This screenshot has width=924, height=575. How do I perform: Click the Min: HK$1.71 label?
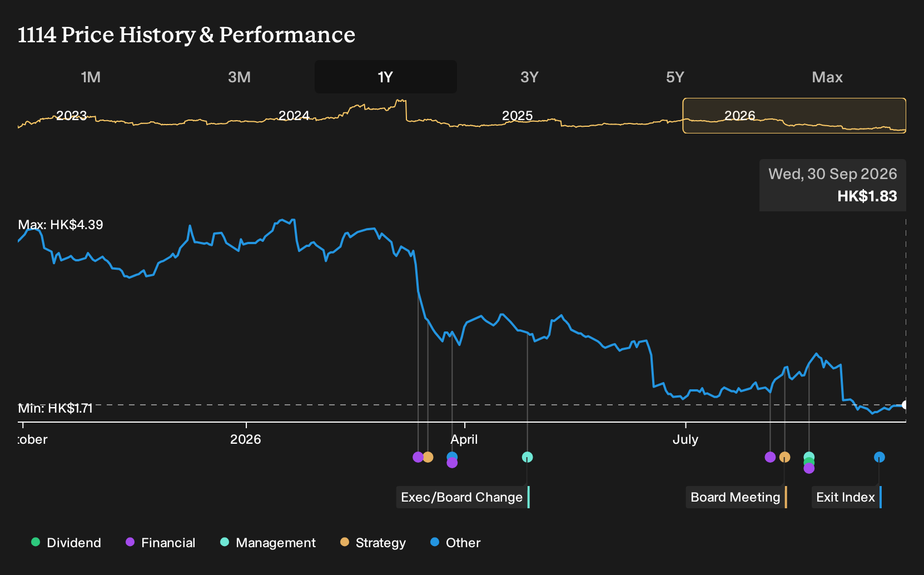[55, 408]
